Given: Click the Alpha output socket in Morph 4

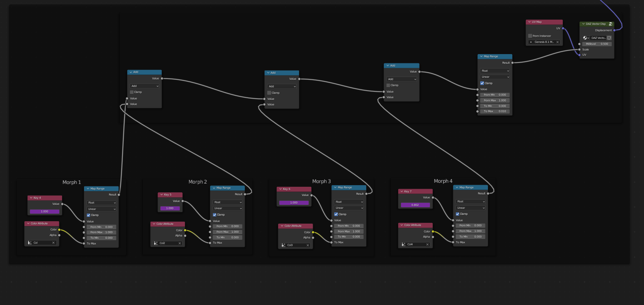Looking at the screenshot, I should (x=433, y=237).
